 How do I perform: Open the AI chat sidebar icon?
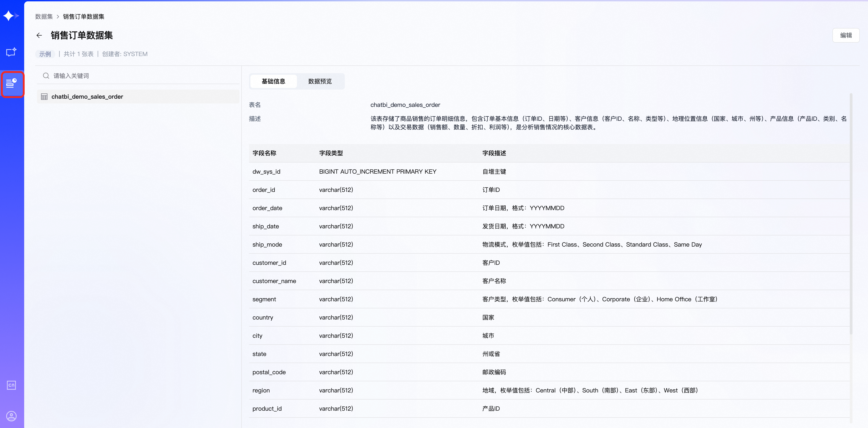[x=11, y=52]
